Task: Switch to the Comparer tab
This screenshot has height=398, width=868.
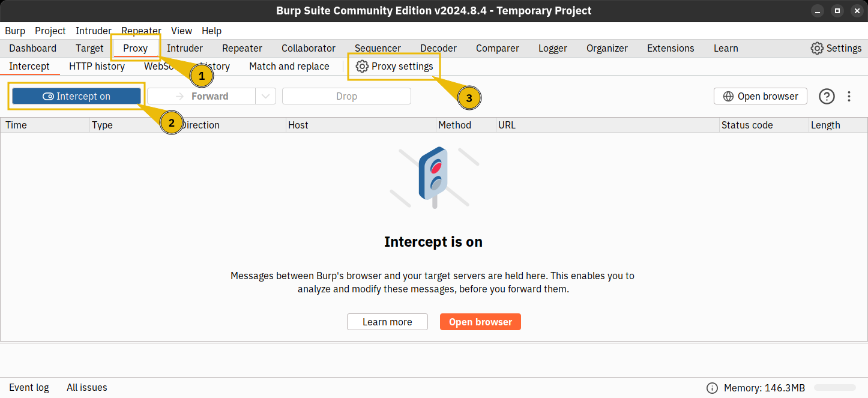Action: (x=498, y=48)
